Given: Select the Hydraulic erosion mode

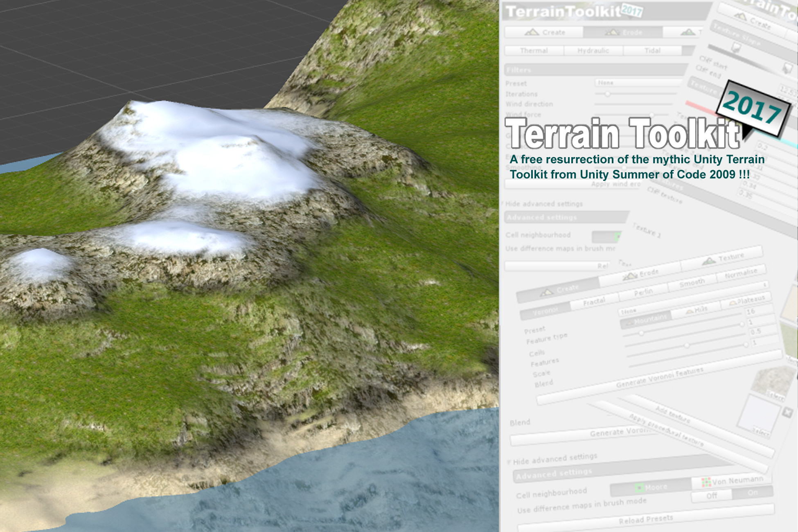Looking at the screenshot, I should pyautogui.click(x=593, y=50).
